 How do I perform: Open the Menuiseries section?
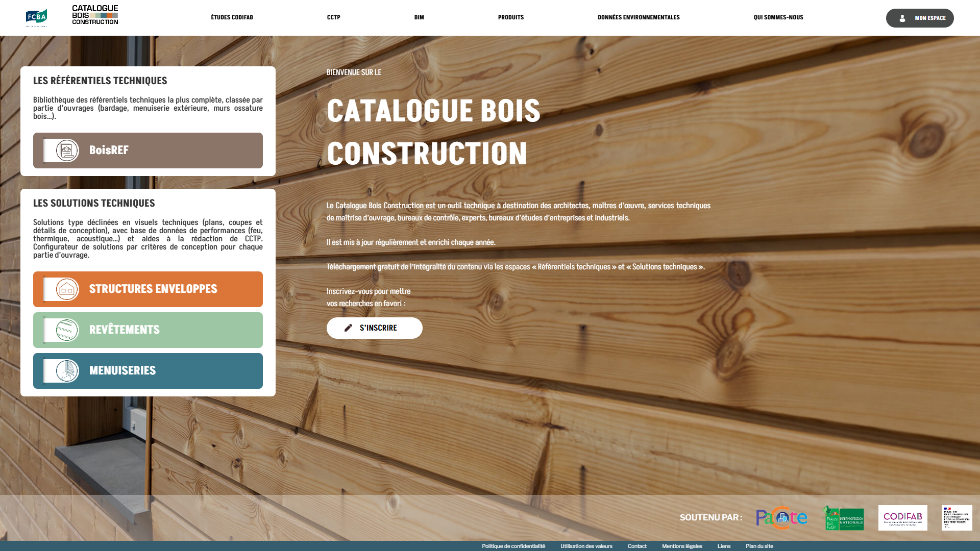148,371
